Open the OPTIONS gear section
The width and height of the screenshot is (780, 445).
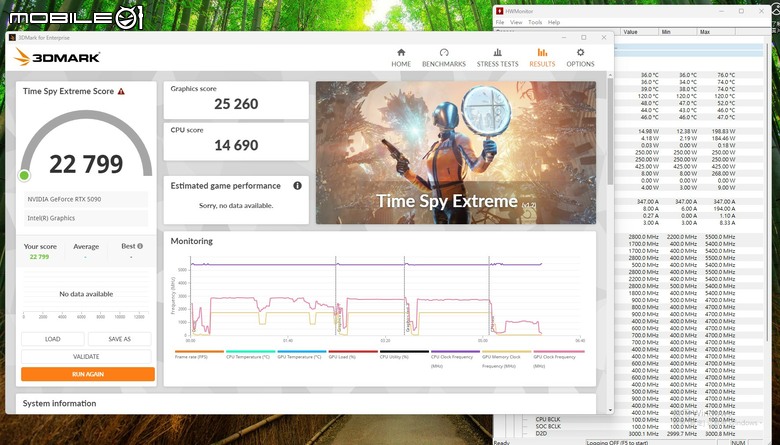580,58
